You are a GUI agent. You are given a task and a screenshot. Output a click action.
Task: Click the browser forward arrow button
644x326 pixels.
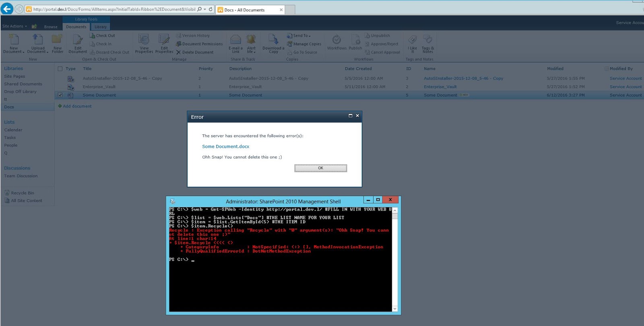(19, 9)
